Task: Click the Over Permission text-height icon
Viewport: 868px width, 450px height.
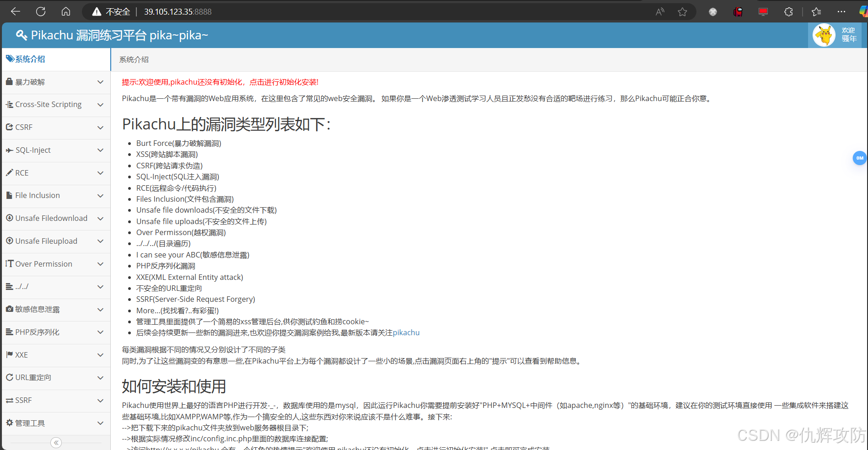Action: 9,263
